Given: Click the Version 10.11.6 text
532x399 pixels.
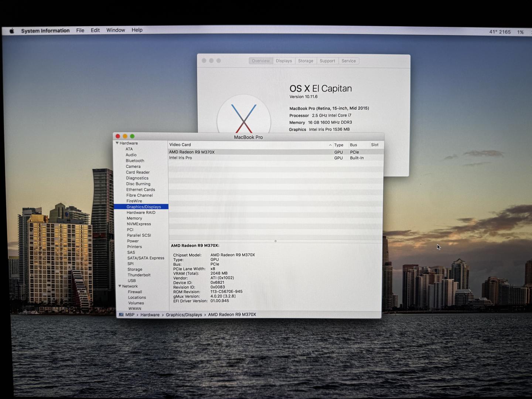Looking at the screenshot, I should (x=303, y=97).
